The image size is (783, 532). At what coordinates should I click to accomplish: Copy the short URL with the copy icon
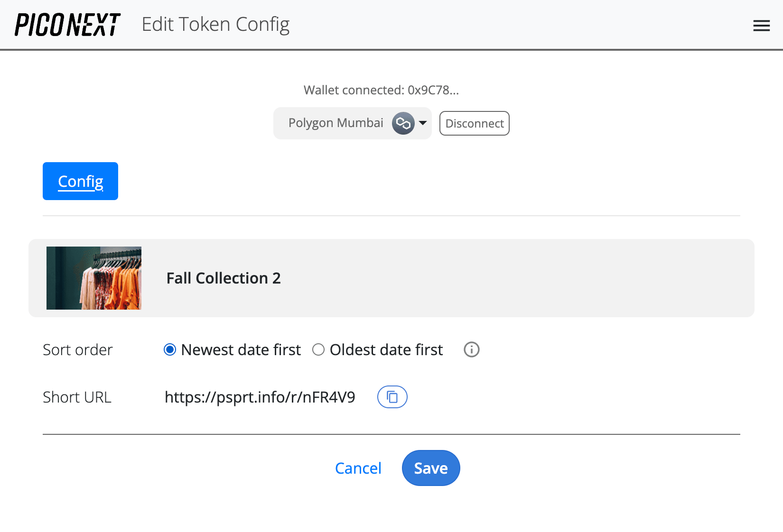click(x=392, y=397)
